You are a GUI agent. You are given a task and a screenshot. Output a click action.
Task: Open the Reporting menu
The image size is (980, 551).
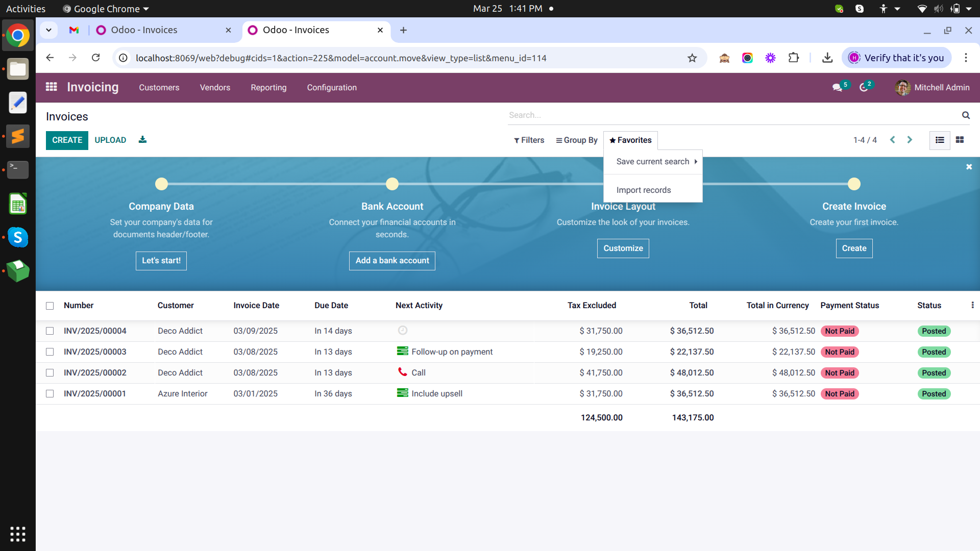(268, 88)
